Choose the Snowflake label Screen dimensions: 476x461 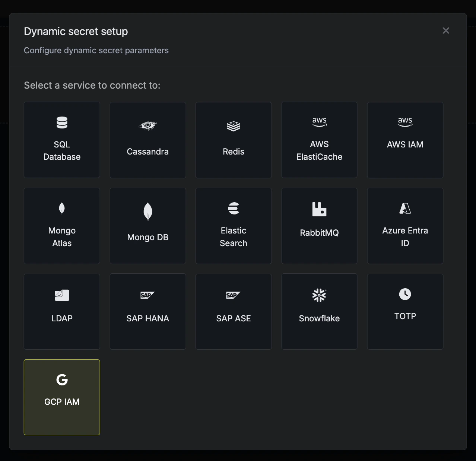[319, 318]
